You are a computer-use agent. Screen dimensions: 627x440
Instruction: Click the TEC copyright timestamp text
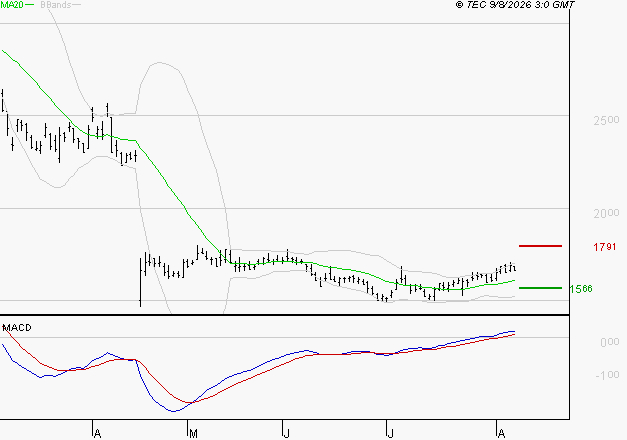[515, 5]
